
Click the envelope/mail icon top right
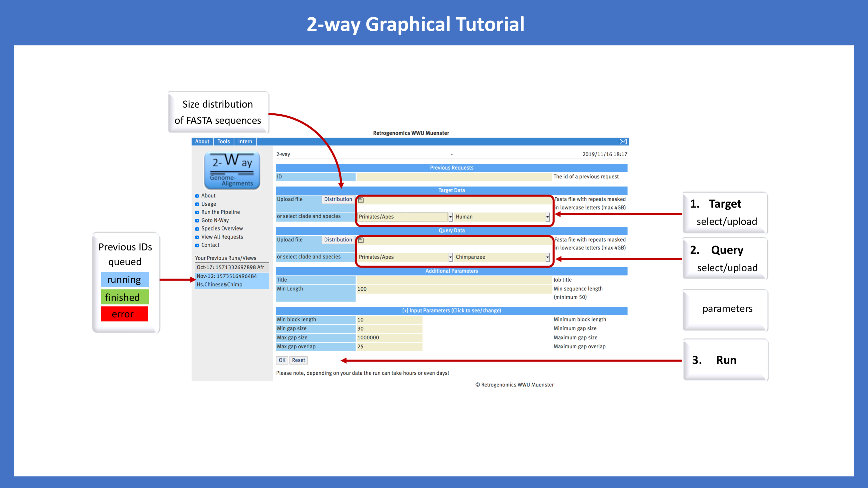click(623, 142)
